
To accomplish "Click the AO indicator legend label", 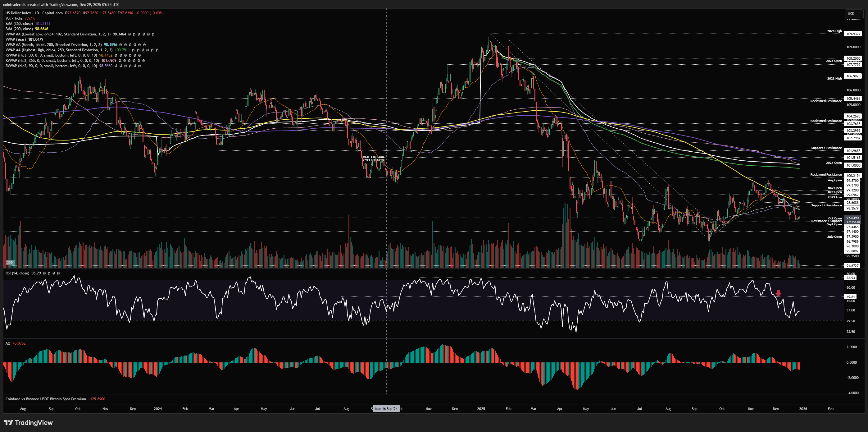I will click(x=8, y=343).
